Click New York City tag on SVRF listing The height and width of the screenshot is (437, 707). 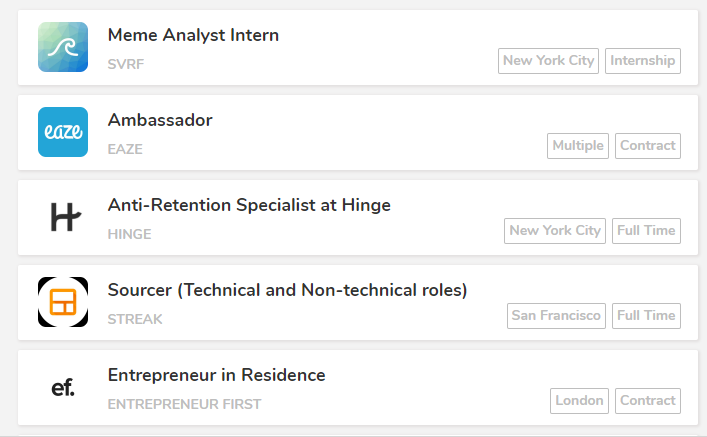(548, 60)
